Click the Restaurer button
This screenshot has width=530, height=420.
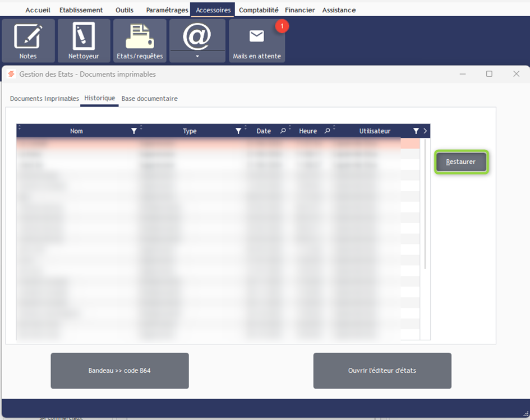tap(461, 162)
